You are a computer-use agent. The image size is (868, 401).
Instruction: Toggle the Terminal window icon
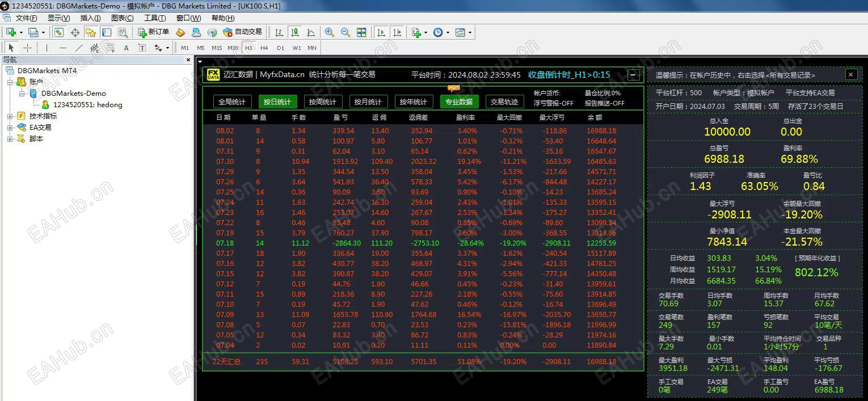pyautogui.click(x=107, y=32)
